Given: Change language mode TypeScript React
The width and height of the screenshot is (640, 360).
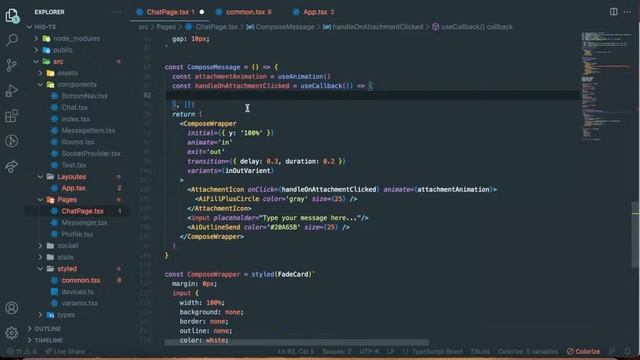Looking at the screenshot, I should coord(437,351).
